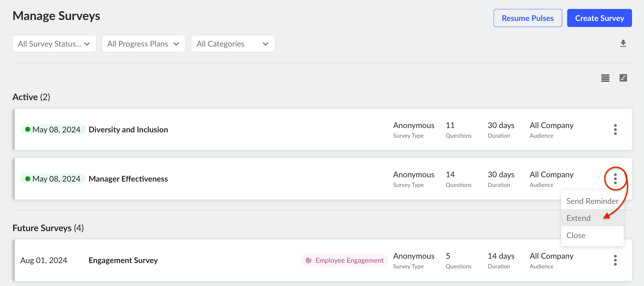Open the Diversity and Inclusion survey

[128, 129]
